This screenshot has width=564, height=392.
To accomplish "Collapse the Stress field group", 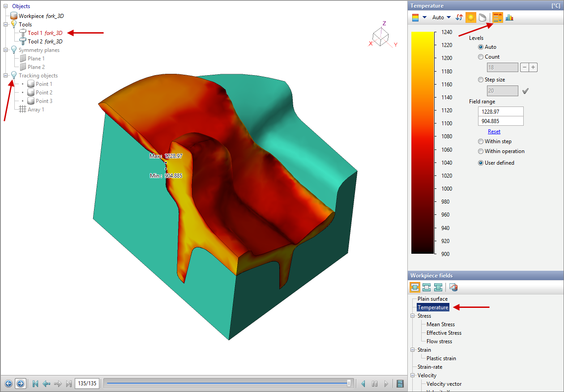I will [412, 316].
